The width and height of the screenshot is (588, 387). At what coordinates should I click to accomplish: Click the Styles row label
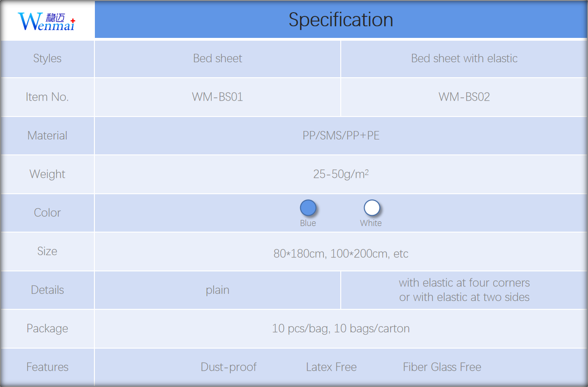point(47,58)
